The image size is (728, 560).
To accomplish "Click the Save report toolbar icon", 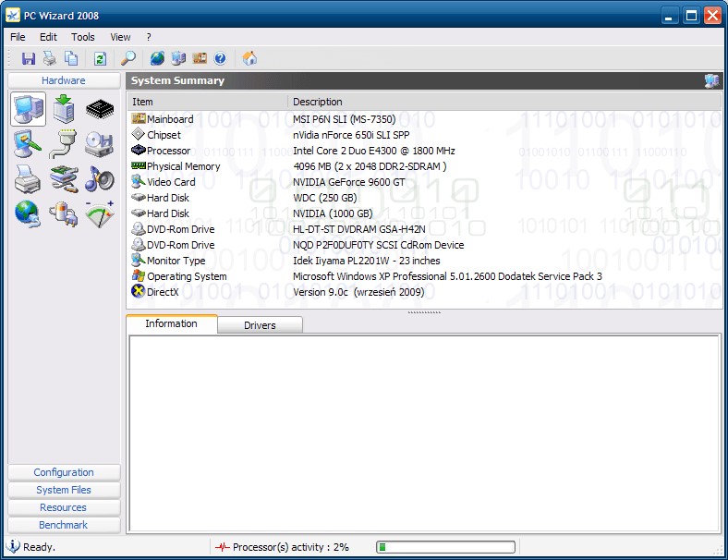I will [29, 58].
